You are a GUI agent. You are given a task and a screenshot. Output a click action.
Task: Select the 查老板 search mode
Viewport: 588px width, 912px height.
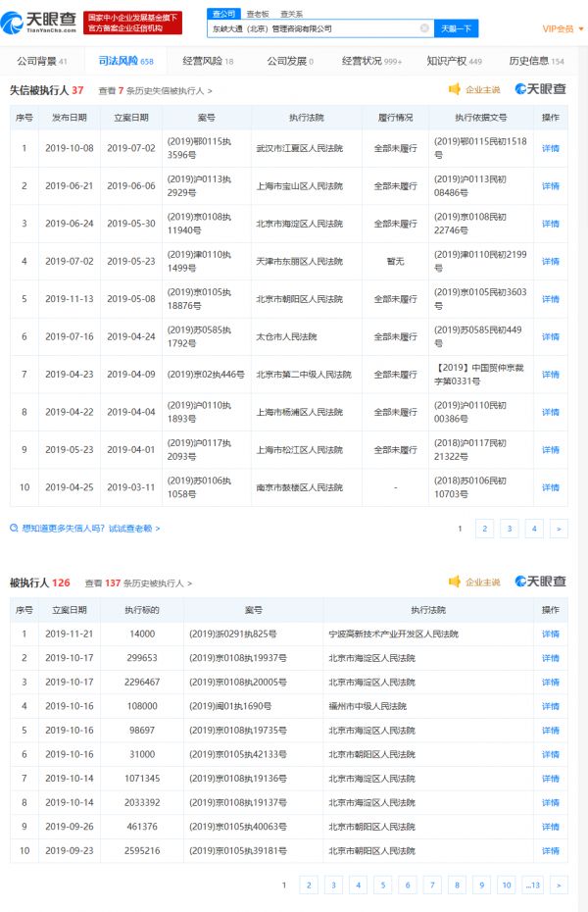pos(257,14)
